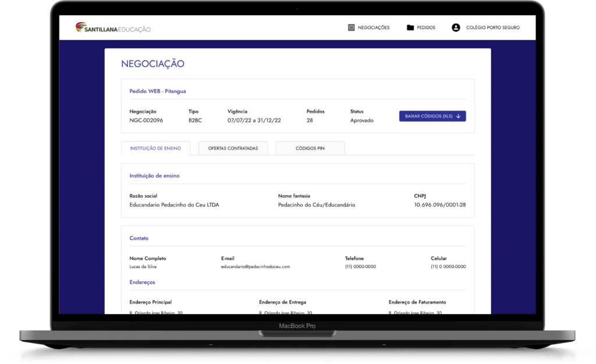596x364 pixels.
Task: Click the Santillana Educação logo
Action: [x=113, y=27]
